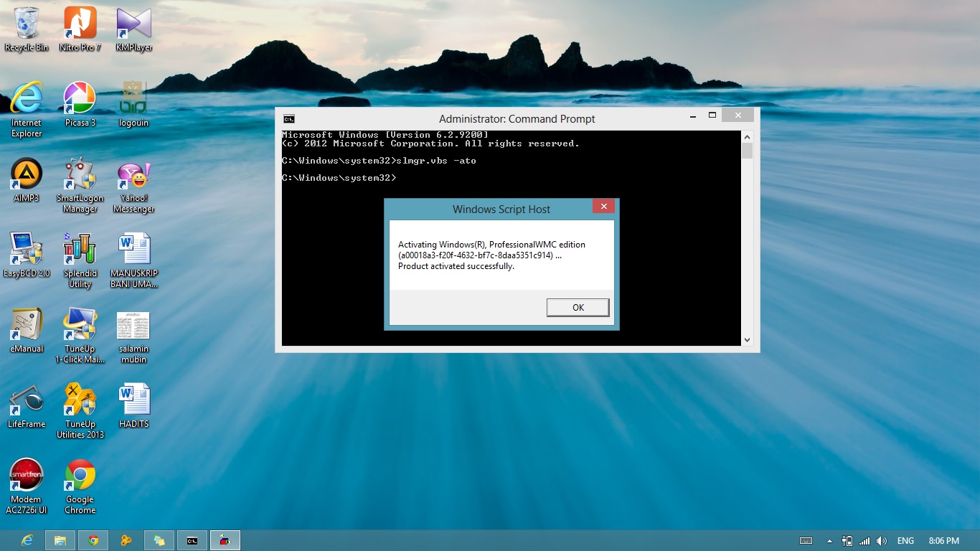Open the Recycle Bin desktop icon

27,29
